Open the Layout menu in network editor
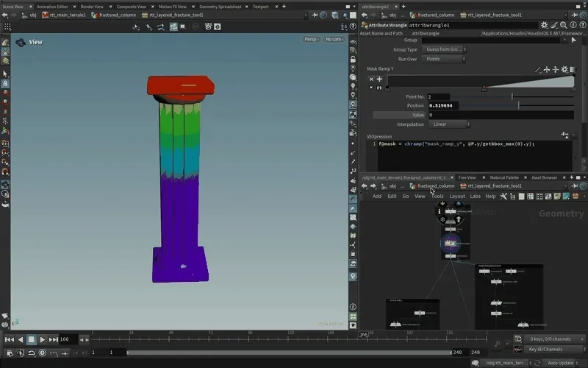 (456, 197)
